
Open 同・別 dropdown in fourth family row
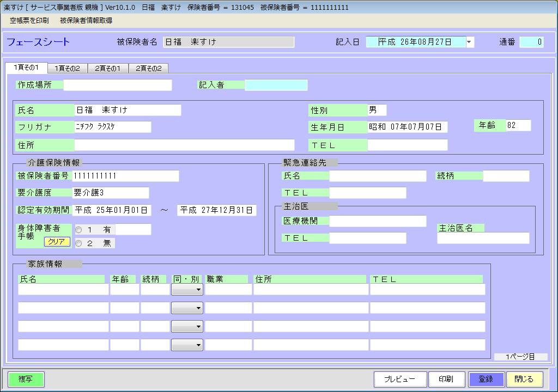point(187,345)
